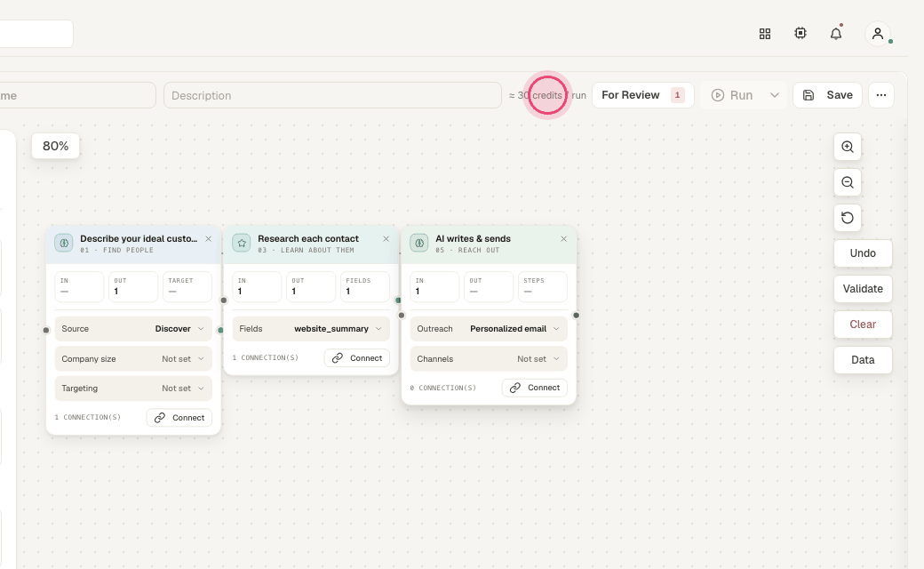
Task: Click the Undo button
Action: point(863,253)
